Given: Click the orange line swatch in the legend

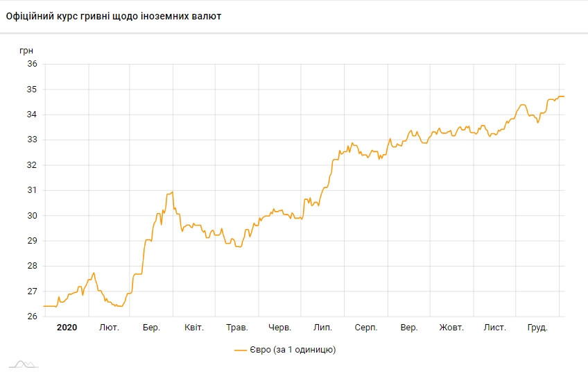Looking at the screenshot, I should (x=241, y=350).
